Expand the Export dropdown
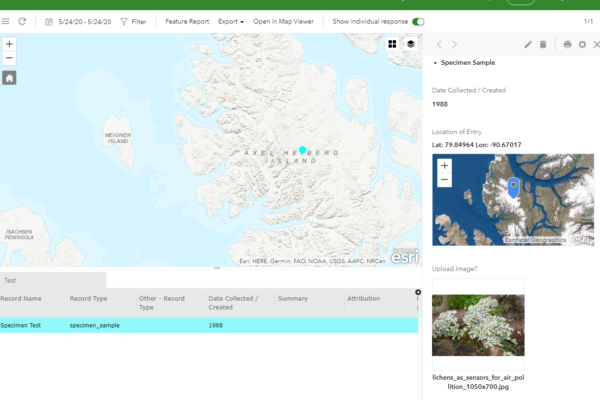 tap(231, 21)
